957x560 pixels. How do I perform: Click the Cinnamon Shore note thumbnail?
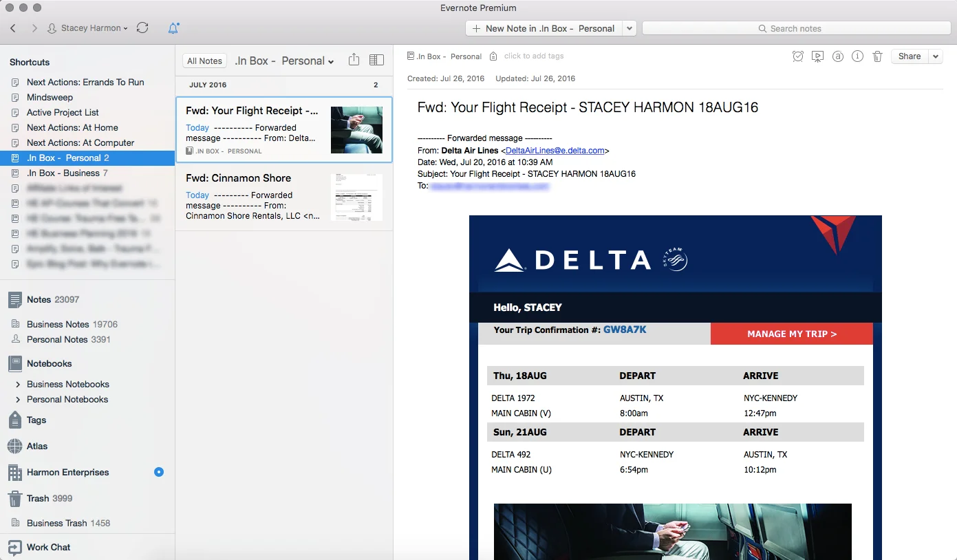pyautogui.click(x=356, y=197)
